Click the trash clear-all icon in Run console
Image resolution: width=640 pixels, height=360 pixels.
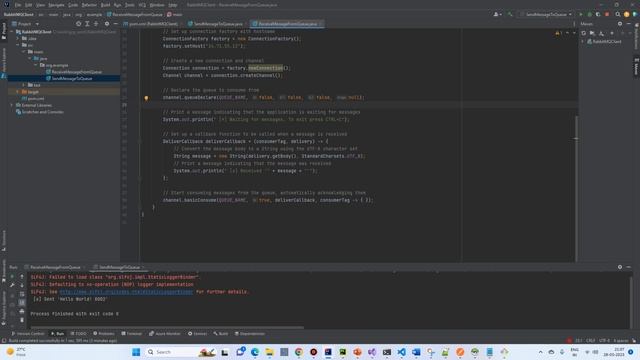[x=22, y=320]
